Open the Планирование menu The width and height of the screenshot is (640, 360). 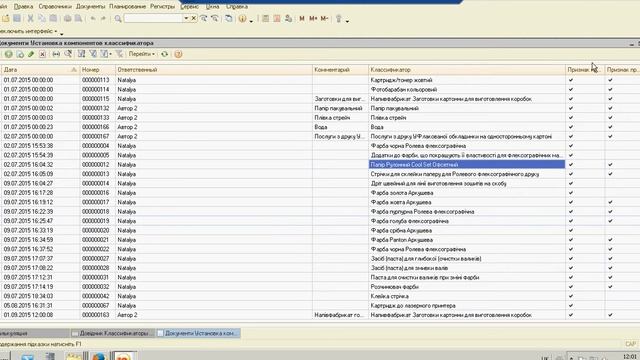click(128, 7)
